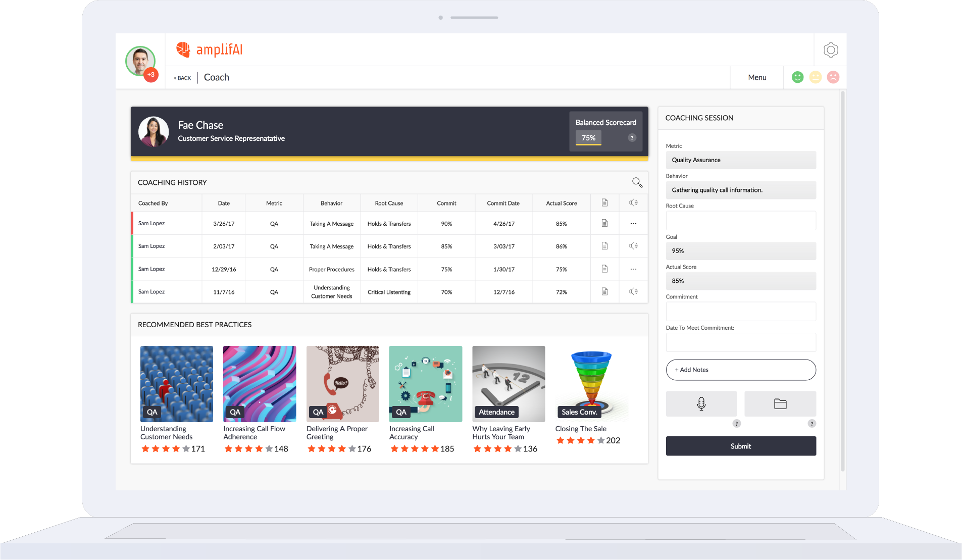Search coaching history with magnifier icon
Viewport: 962px width, 560px height.
637,182
